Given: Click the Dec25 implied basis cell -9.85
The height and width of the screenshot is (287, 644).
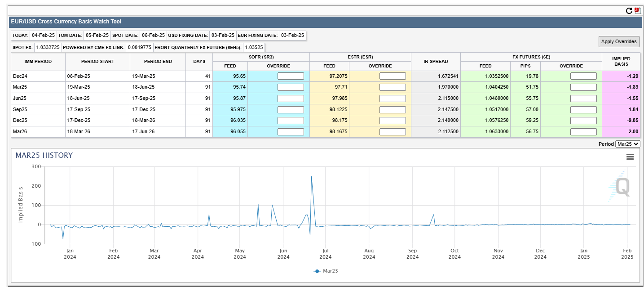Looking at the screenshot, I should click(621, 121).
